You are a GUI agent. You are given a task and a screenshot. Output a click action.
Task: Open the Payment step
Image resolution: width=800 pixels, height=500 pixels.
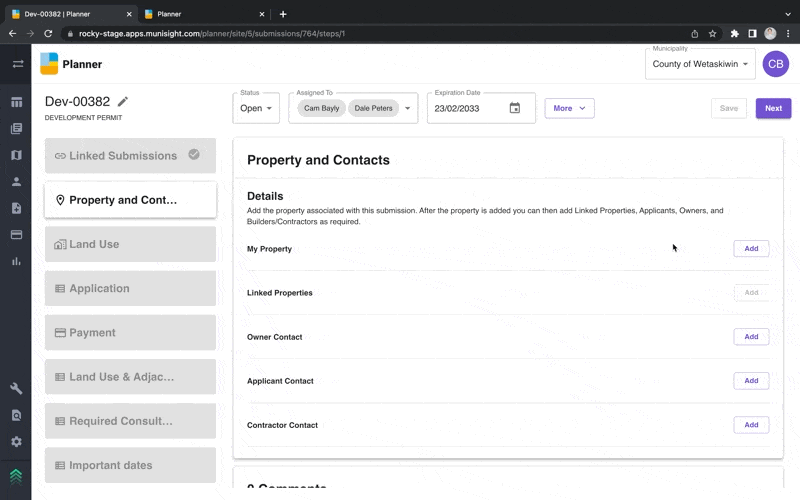coord(130,333)
